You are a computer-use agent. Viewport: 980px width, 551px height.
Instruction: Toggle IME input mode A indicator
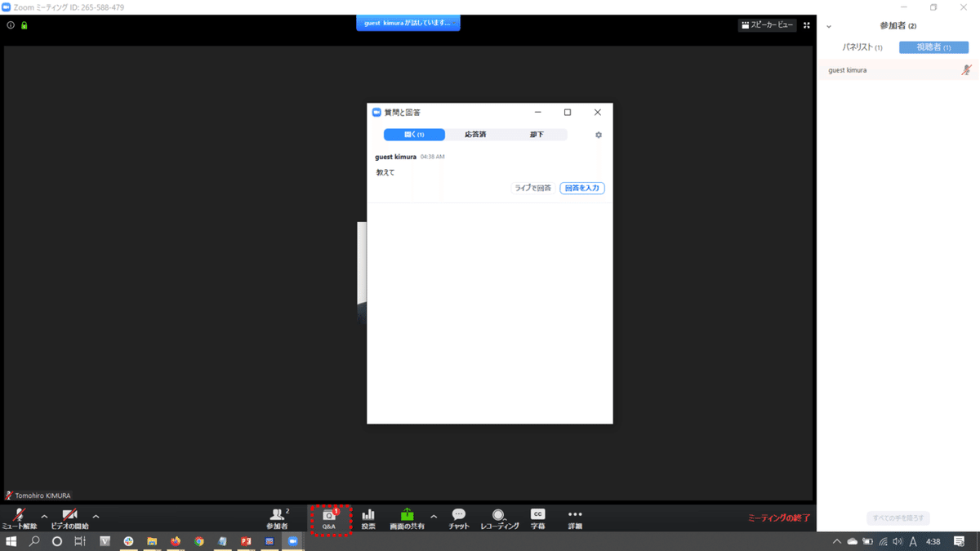[913, 542]
